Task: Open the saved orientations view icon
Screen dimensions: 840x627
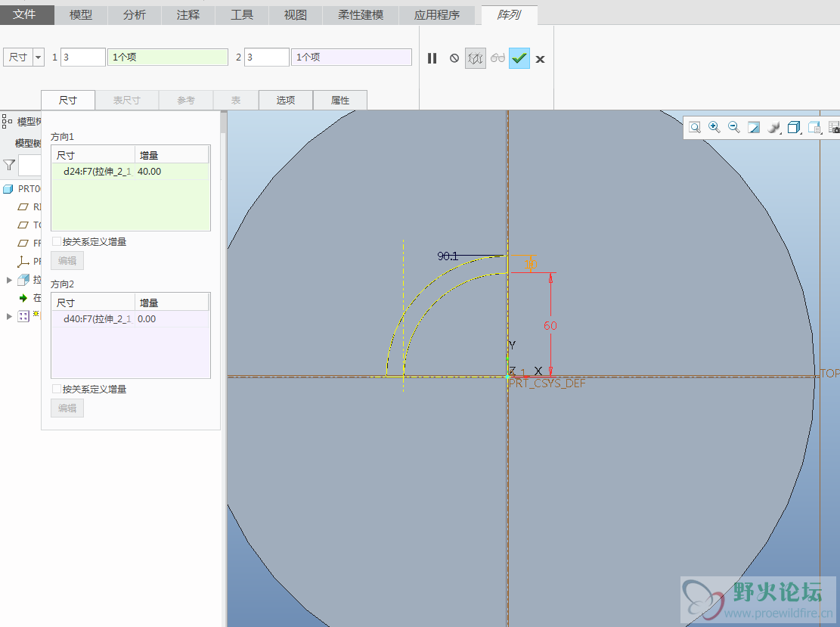Action: point(814,128)
